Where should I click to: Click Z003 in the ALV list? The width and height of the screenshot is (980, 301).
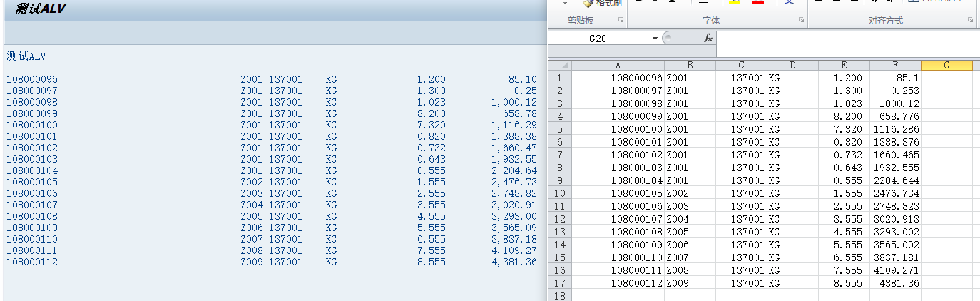coord(252,193)
